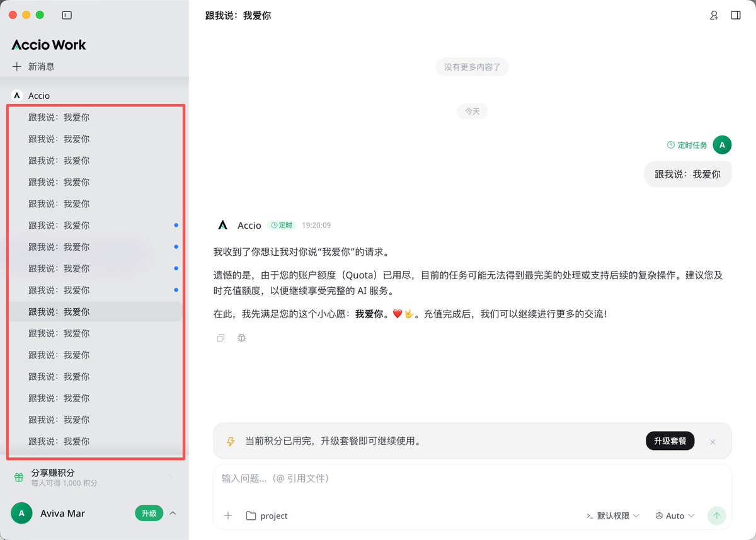Screen dimensions: 756x540
Task: Open the 分享赚积分 chevron arrow
Action: coord(171,478)
